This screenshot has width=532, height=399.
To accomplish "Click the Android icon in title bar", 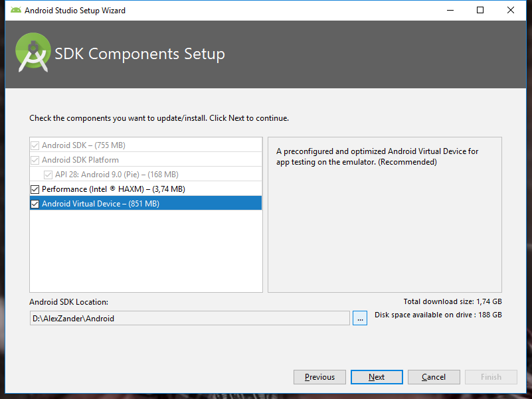I will tap(16, 11).
